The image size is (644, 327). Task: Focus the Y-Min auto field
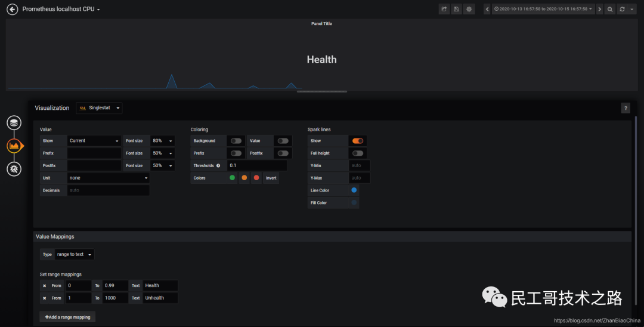360,165
